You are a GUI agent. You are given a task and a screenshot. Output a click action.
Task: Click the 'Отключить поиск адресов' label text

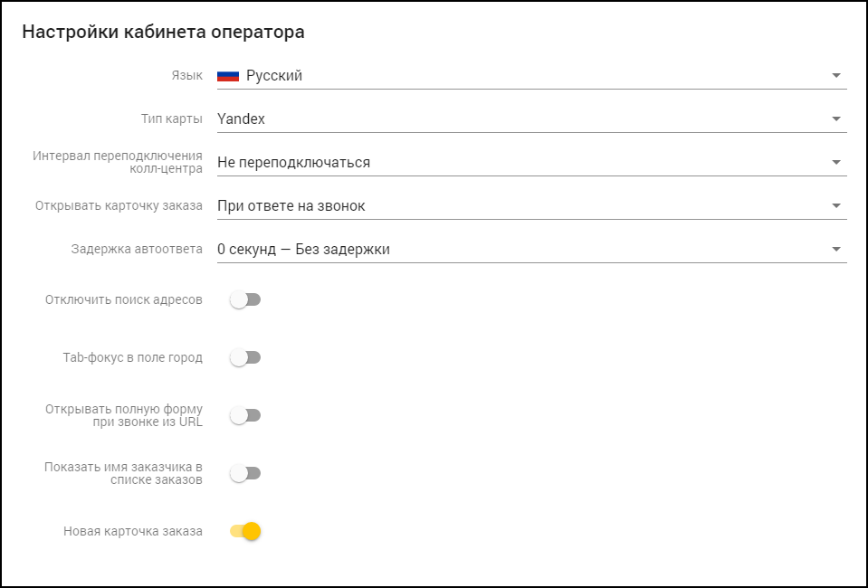[x=124, y=299]
